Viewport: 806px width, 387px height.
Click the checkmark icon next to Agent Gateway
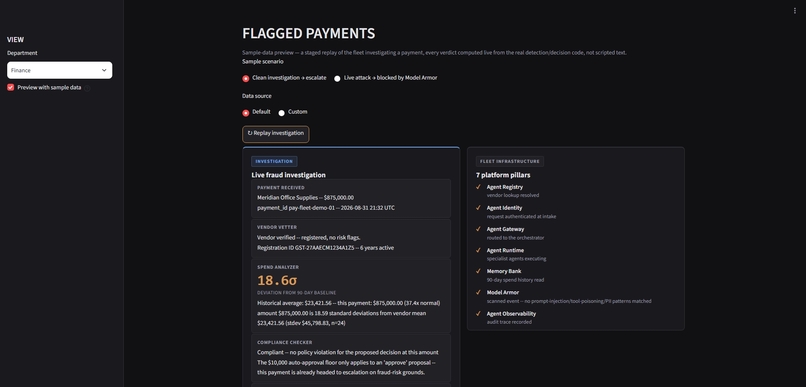click(478, 229)
